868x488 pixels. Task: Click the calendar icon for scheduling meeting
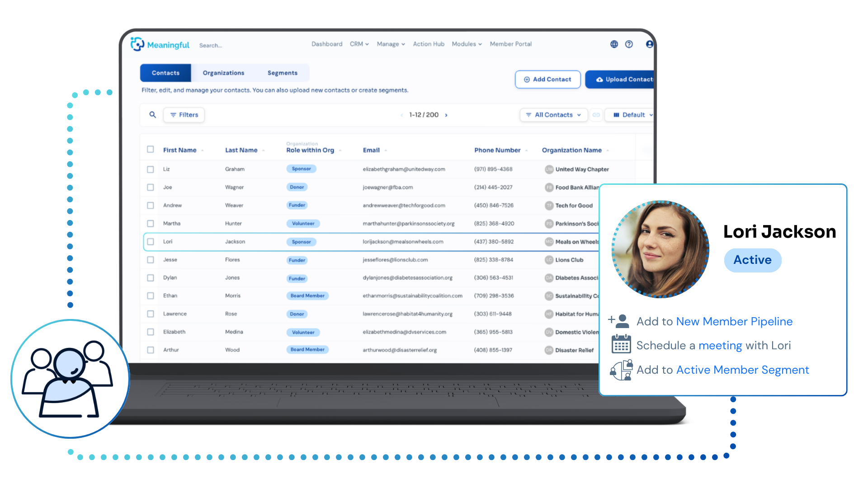[x=621, y=344]
